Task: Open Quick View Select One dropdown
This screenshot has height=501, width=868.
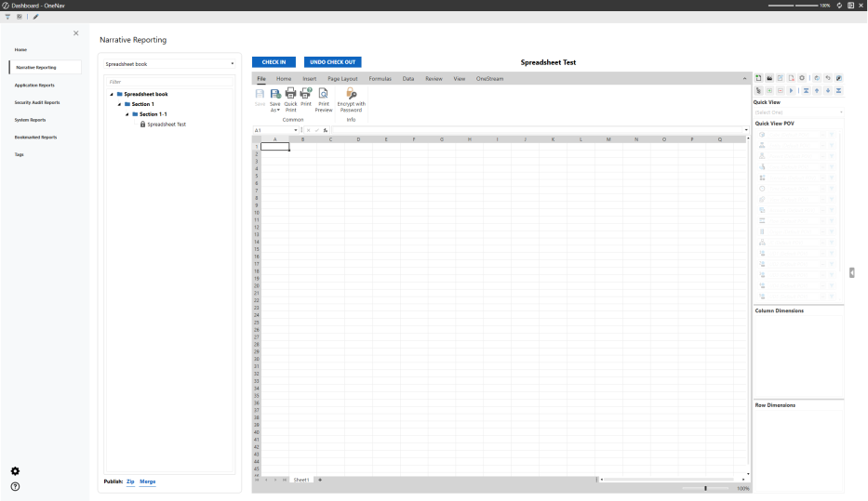Action: [798, 112]
